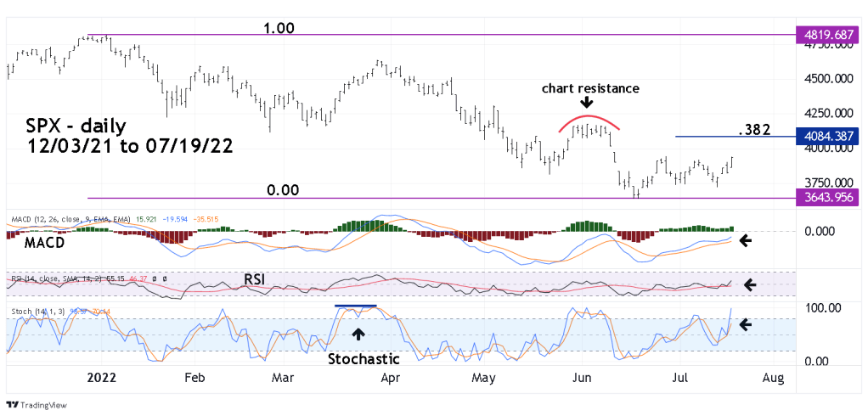Click the down arrow below chart resistance
Screen dimensions: 868x416
586,103
